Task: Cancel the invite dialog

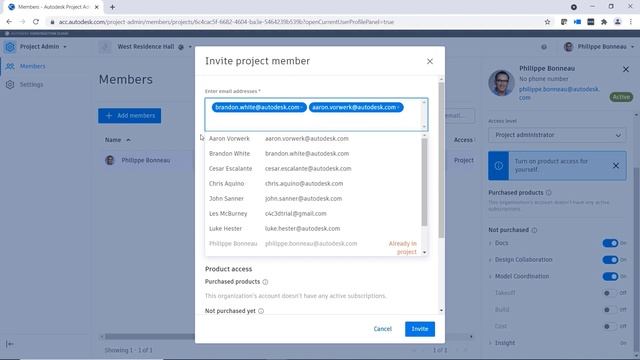Action: click(382, 329)
